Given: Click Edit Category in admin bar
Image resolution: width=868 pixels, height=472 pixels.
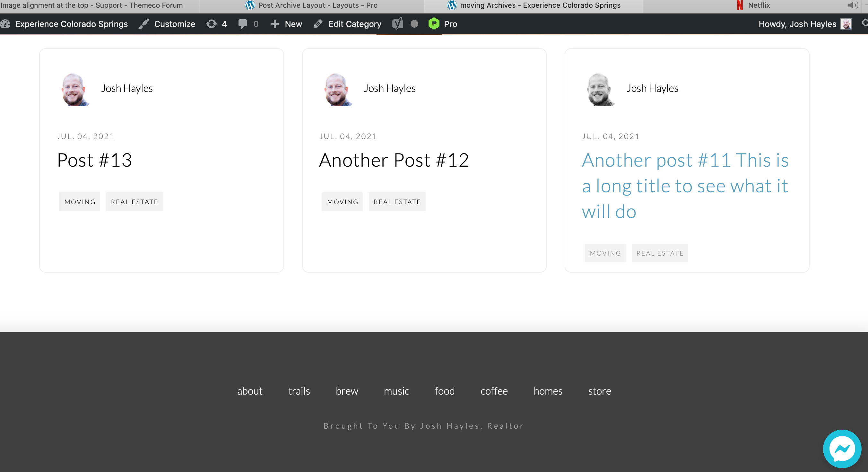Looking at the screenshot, I should [x=354, y=24].
